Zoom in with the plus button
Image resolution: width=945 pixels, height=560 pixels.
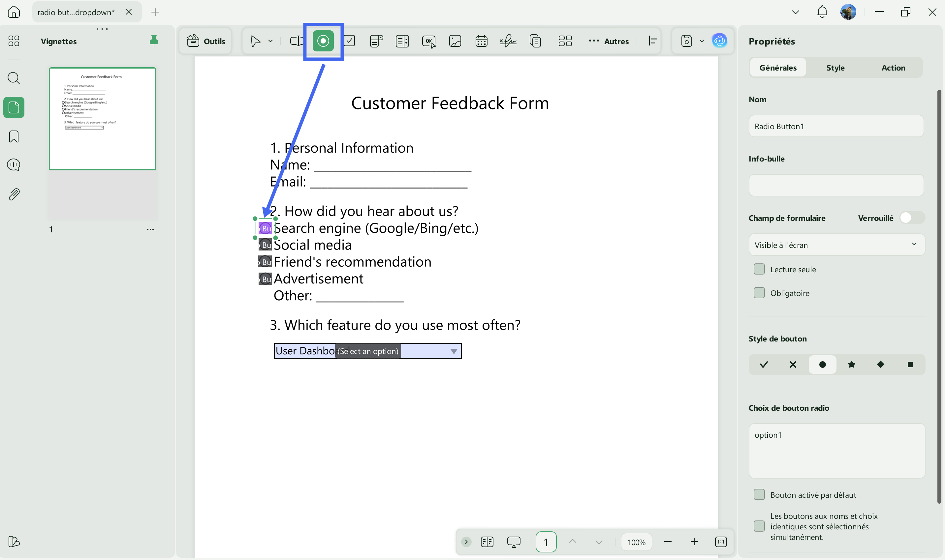[x=694, y=542]
